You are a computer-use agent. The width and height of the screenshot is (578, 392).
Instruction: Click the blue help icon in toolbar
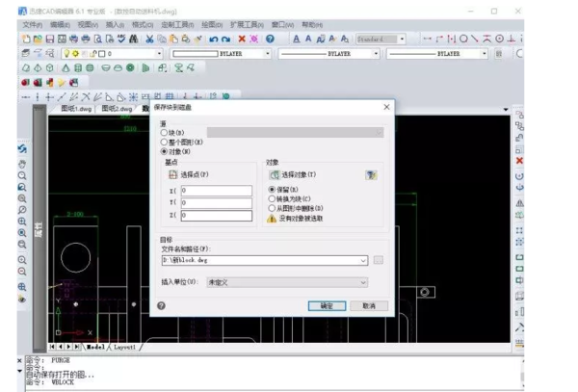coord(270,39)
